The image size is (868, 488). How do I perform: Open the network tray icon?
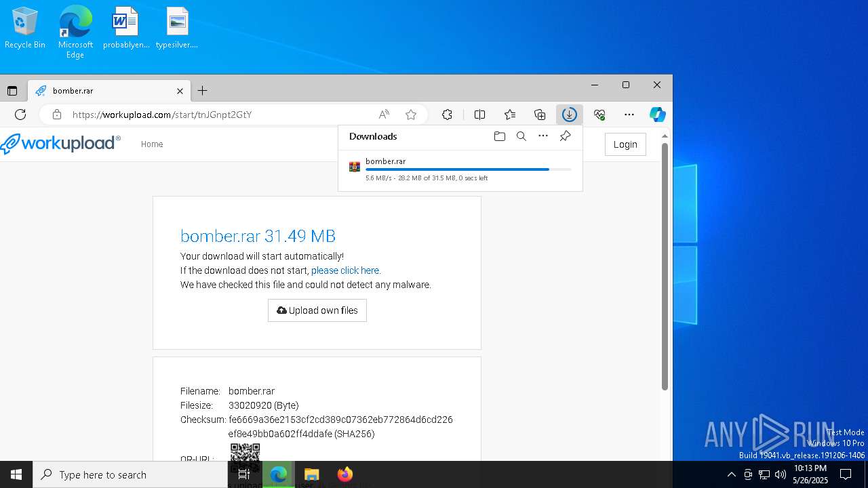(764, 474)
